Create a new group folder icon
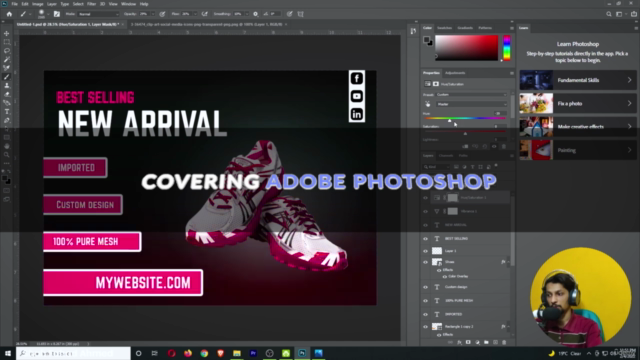 [x=486, y=342]
